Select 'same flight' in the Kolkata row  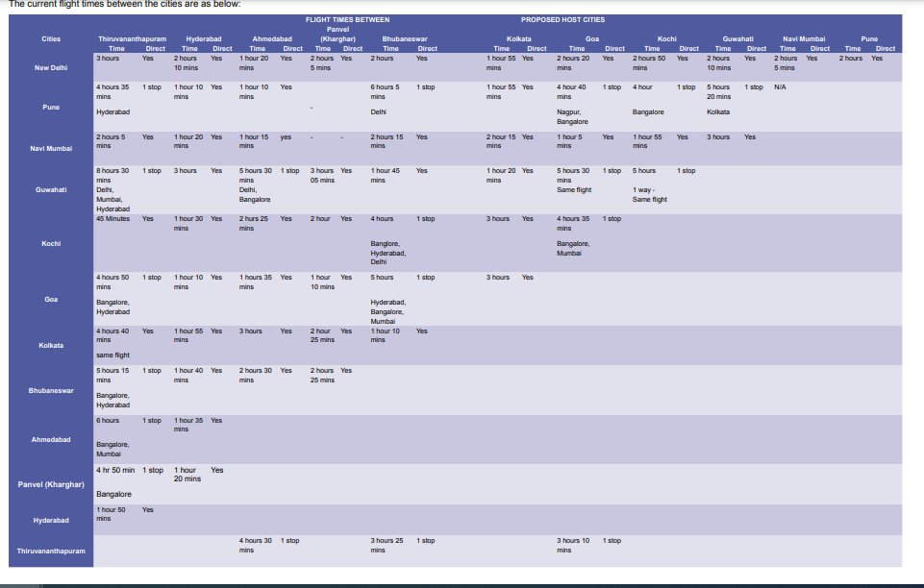click(113, 355)
